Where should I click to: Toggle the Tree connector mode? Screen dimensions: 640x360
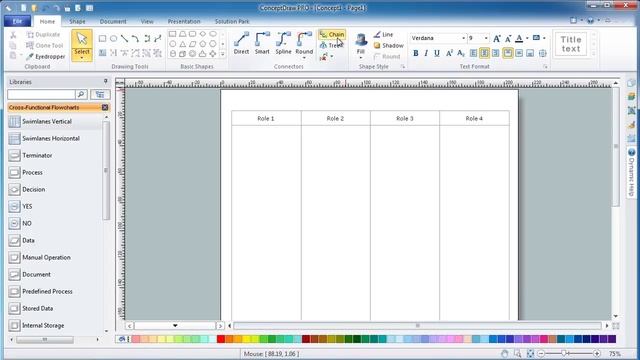click(331, 46)
